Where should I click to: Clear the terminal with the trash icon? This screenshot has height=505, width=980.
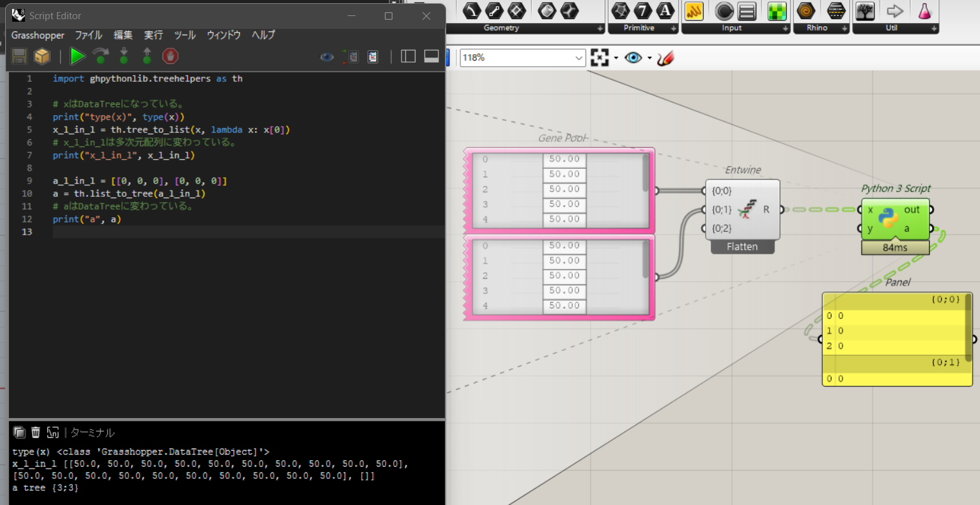point(36,433)
